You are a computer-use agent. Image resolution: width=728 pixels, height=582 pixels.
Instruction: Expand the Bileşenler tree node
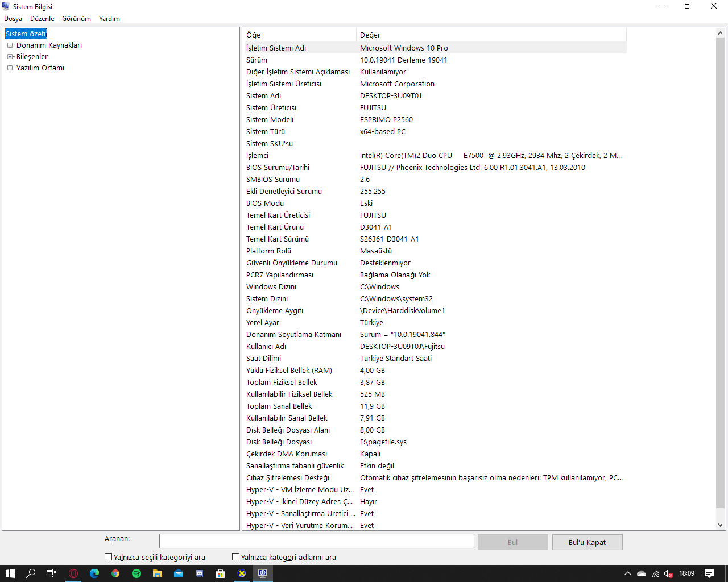click(x=10, y=56)
